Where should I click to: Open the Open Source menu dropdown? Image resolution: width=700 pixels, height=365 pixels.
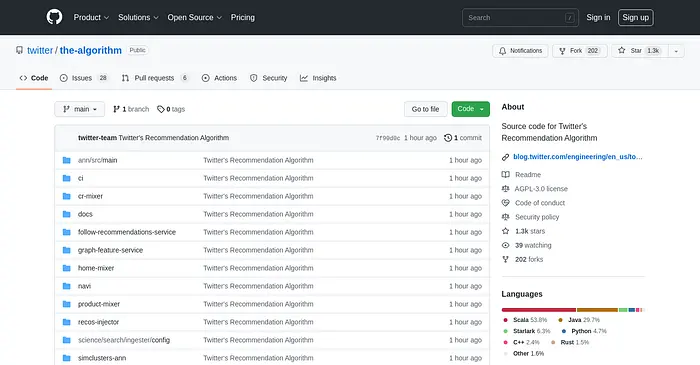pos(195,17)
